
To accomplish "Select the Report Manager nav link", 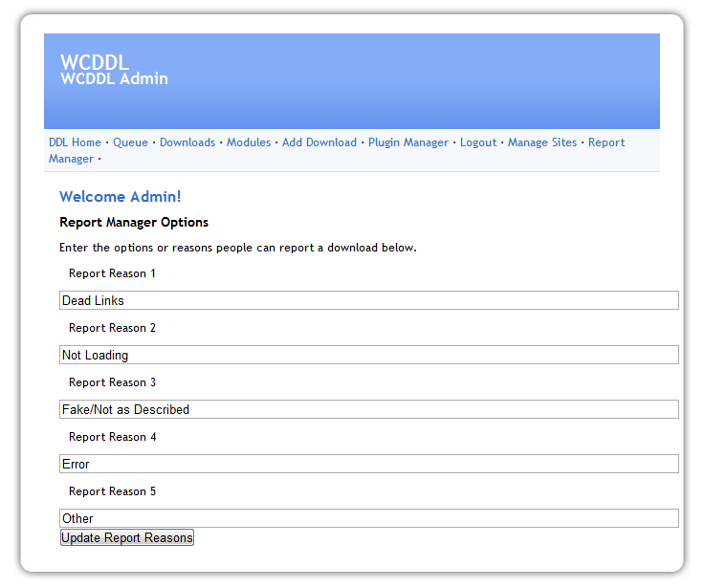I will tap(606, 142).
